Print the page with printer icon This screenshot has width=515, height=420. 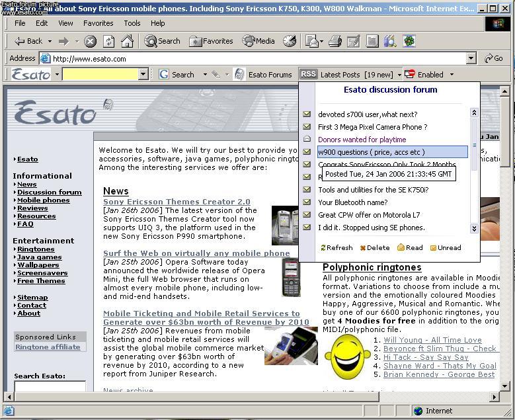[x=335, y=41]
